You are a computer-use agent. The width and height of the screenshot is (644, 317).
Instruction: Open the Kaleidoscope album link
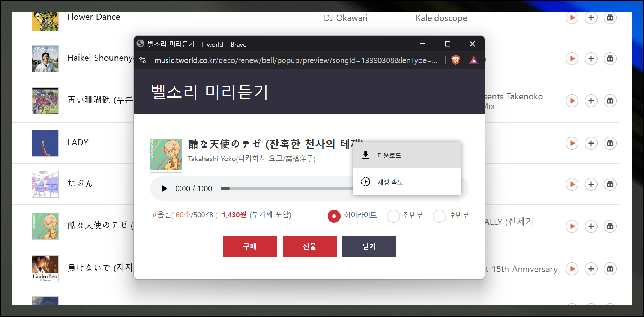pyautogui.click(x=441, y=18)
